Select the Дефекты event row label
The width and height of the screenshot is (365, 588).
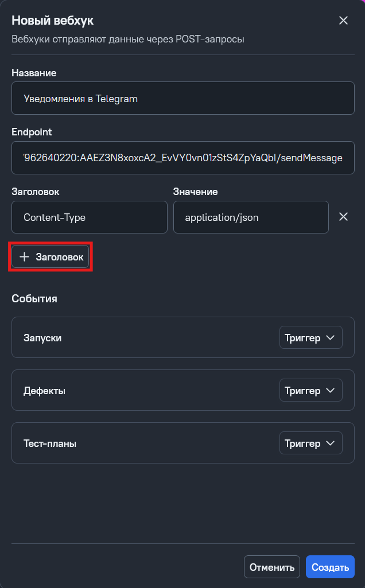pyautogui.click(x=44, y=391)
